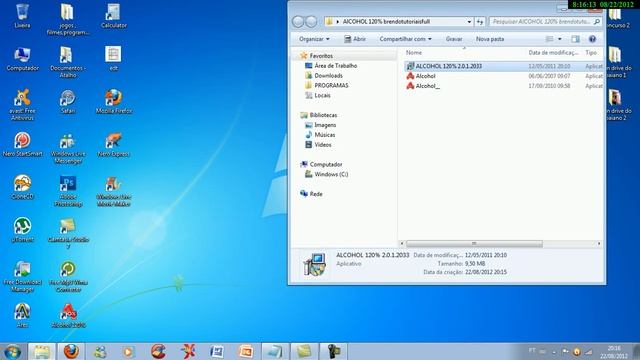Open the PROGRAMAS folder in the sidebar

point(327,85)
